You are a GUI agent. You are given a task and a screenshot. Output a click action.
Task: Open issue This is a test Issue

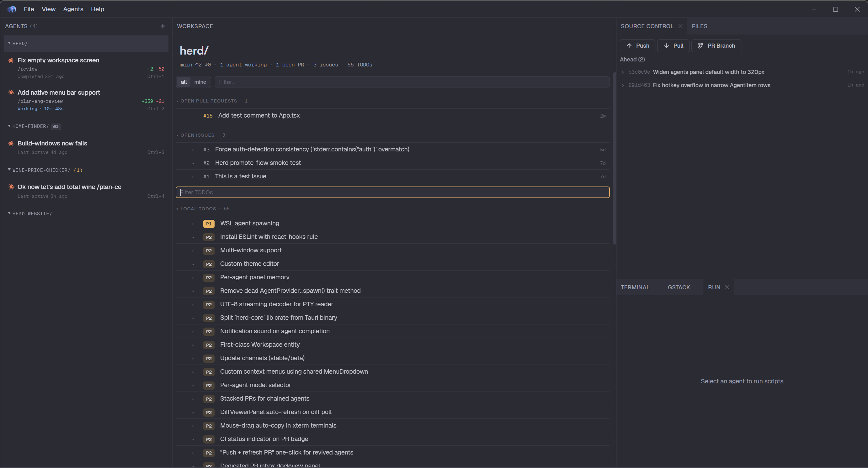392,176
